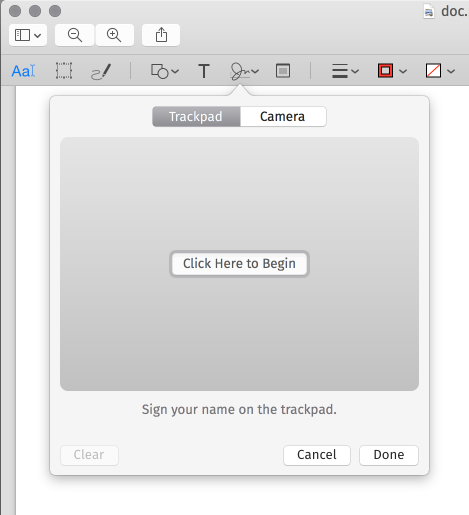Viewport: 469px width, 515px height.
Task: Open the red Border Color menu
Action: (x=392, y=71)
